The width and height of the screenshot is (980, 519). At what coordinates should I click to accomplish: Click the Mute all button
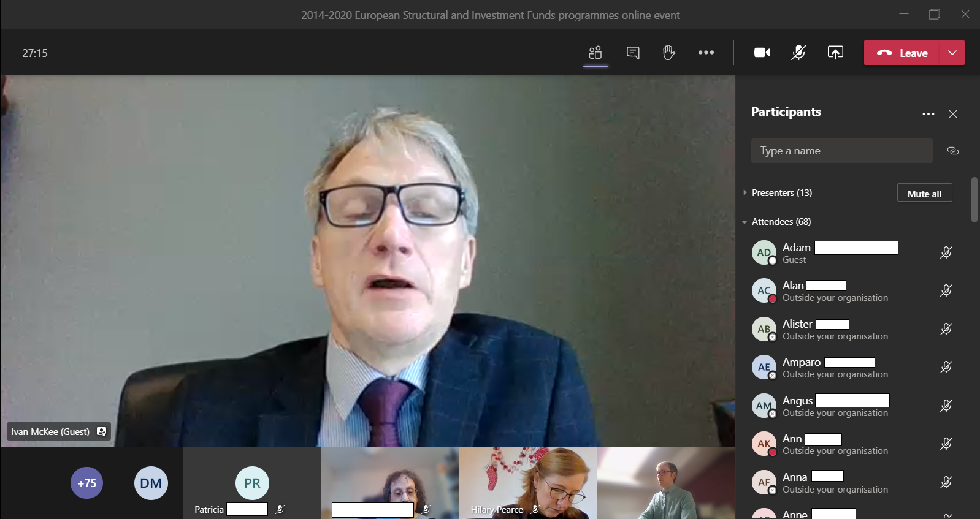(924, 194)
